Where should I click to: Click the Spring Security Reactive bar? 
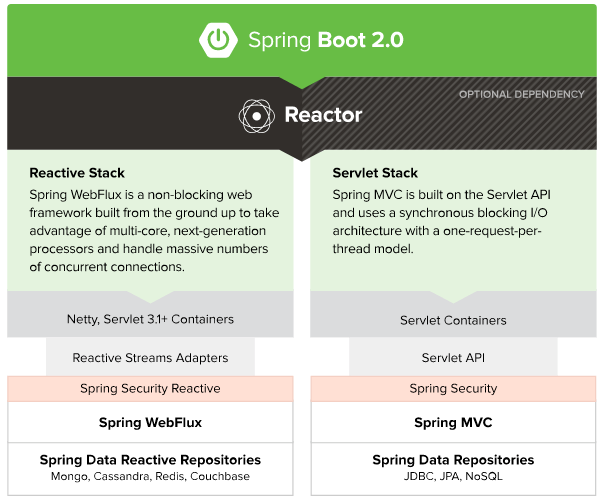click(x=150, y=388)
